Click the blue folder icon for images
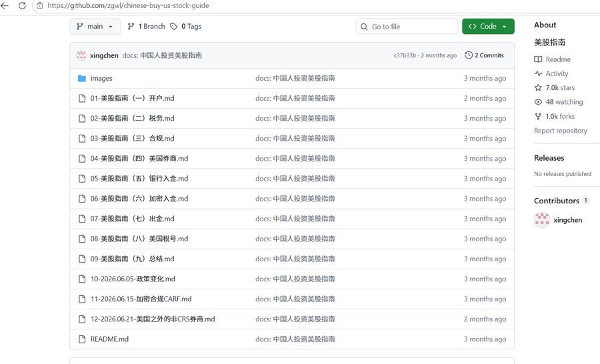Viewport: 600px width, 364px height. (x=82, y=79)
